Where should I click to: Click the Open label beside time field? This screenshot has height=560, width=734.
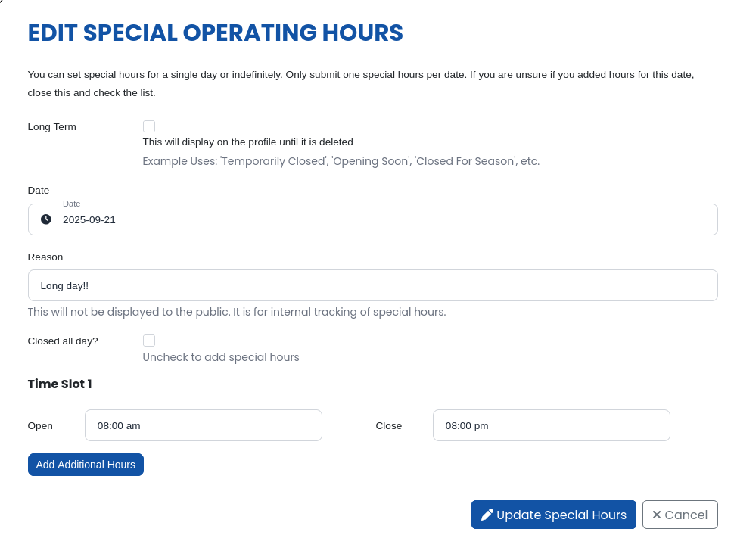[40, 425]
